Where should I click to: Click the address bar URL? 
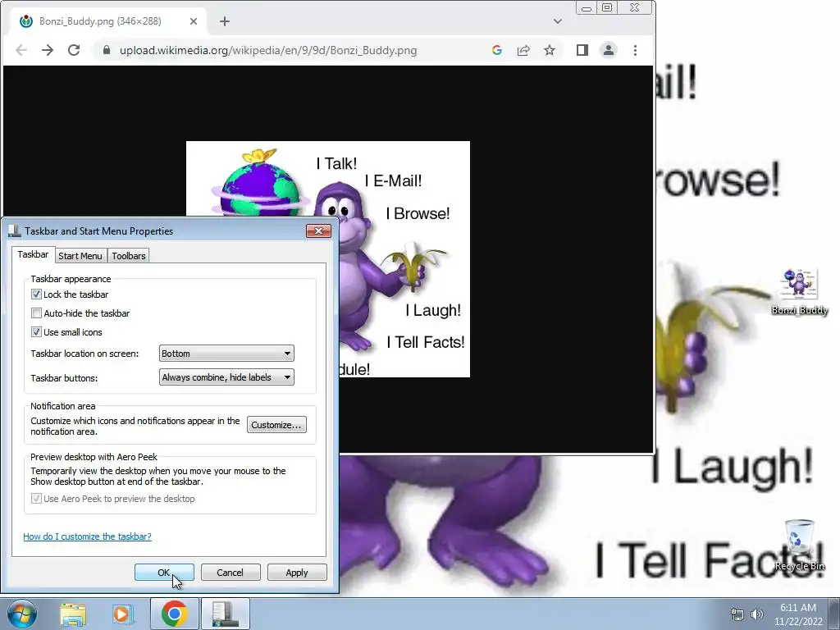pyautogui.click(x=268, y=50)
